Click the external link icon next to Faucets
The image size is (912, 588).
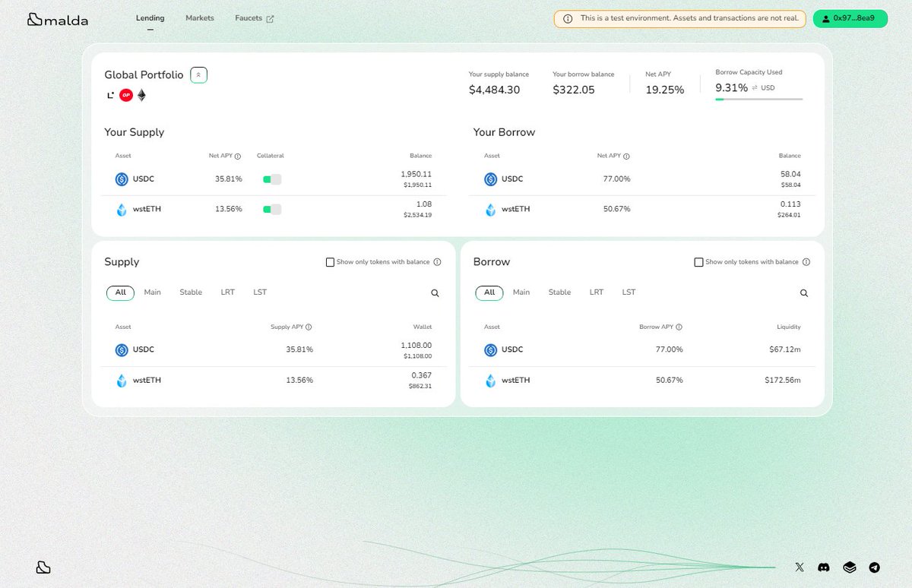270,19
